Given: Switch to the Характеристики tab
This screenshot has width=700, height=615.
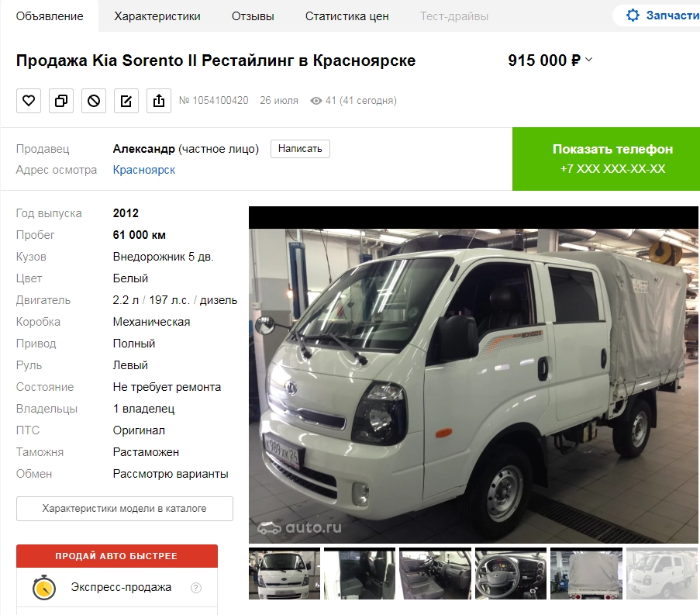Looking at the screenshot, I should point(157,16).
